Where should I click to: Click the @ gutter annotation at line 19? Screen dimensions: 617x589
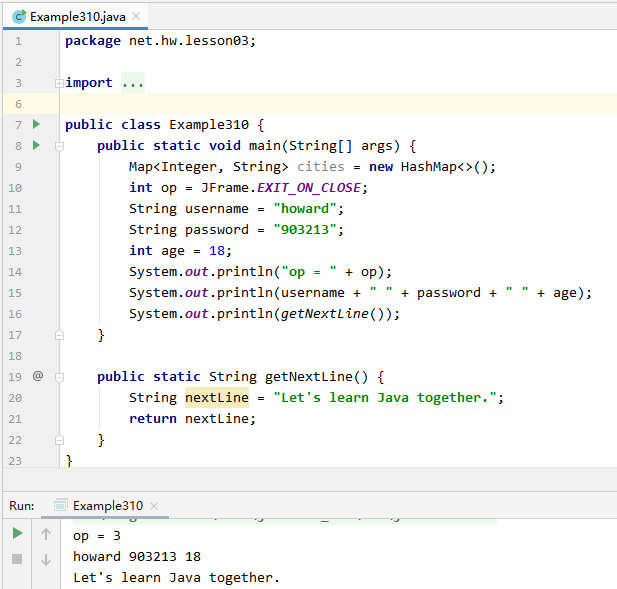coord(38,376)
